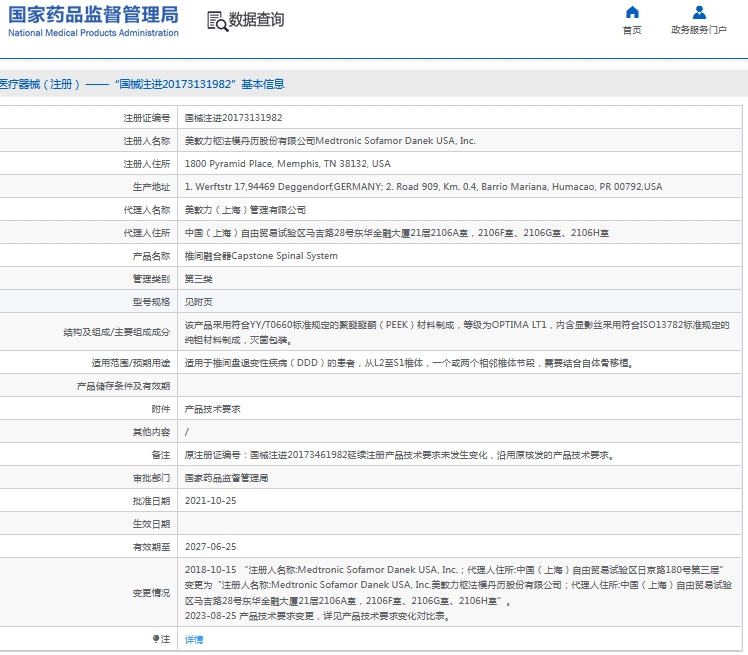The image size is (748, 655).
Task: Click the PEEK material composition description
Action: point(457,332)
